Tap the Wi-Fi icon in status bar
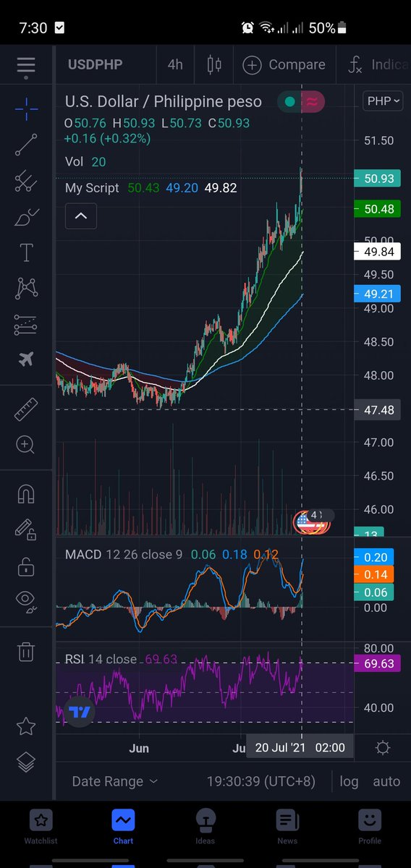411x868 pixels. click(x=267, y=28)
